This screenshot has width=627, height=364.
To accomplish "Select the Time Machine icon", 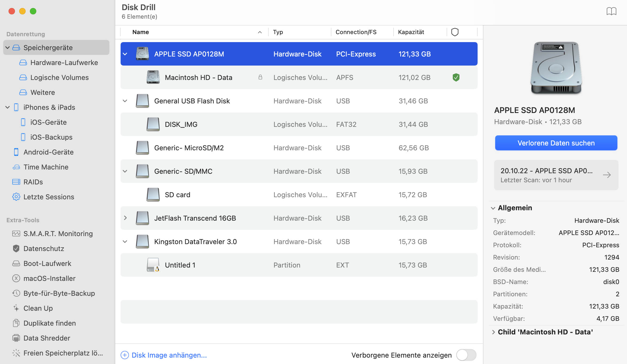I will 16,166.
